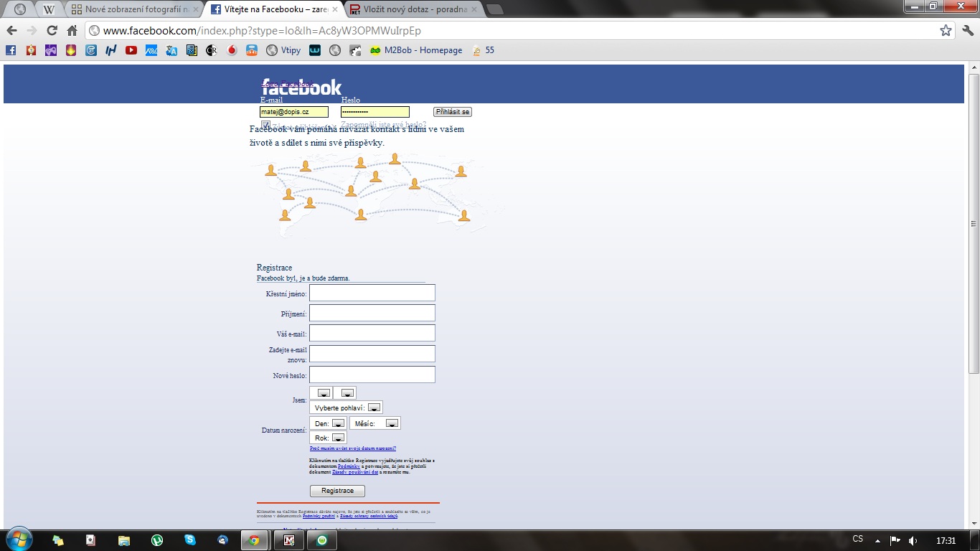Open the first empty Jsem dropdown
Image resolution: width=980 pixels, height=551 pixels.
pyautogui.click(x=321, y=393)
